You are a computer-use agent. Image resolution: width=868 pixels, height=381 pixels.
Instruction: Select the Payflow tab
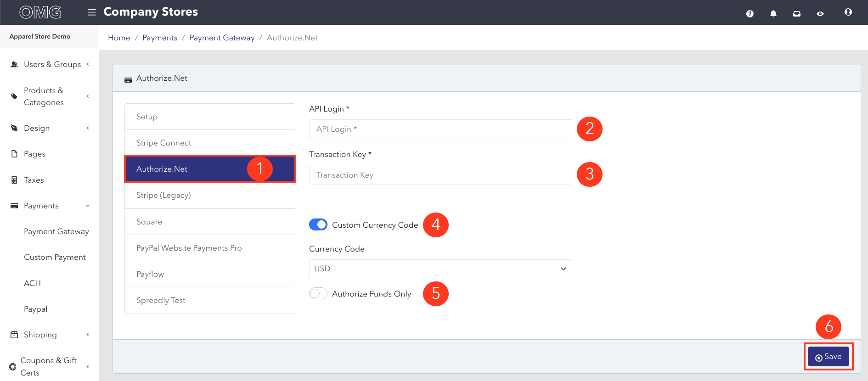click(210, 274)
